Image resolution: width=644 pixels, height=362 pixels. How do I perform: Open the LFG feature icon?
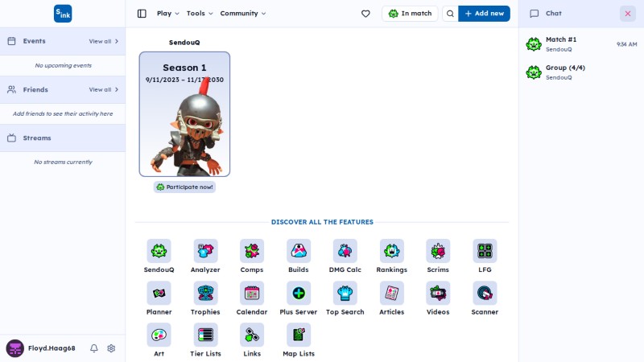(485, 251)
